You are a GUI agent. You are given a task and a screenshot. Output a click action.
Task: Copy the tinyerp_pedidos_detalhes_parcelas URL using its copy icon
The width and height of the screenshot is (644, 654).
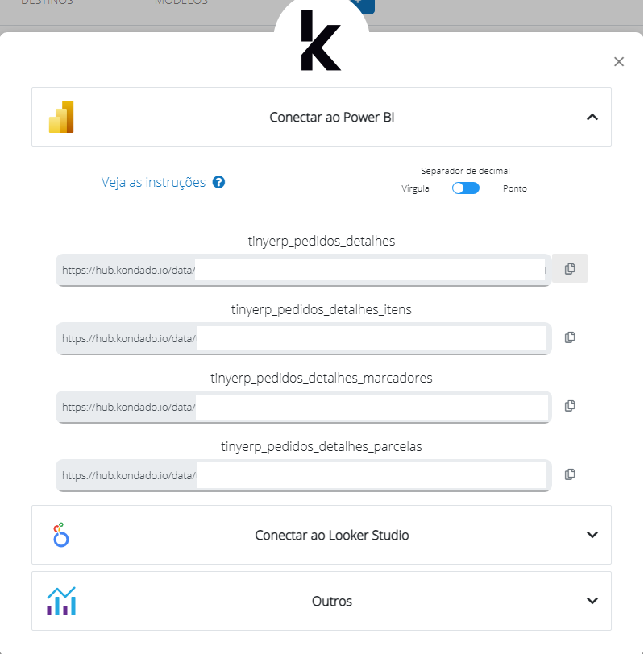click(569, 474)
